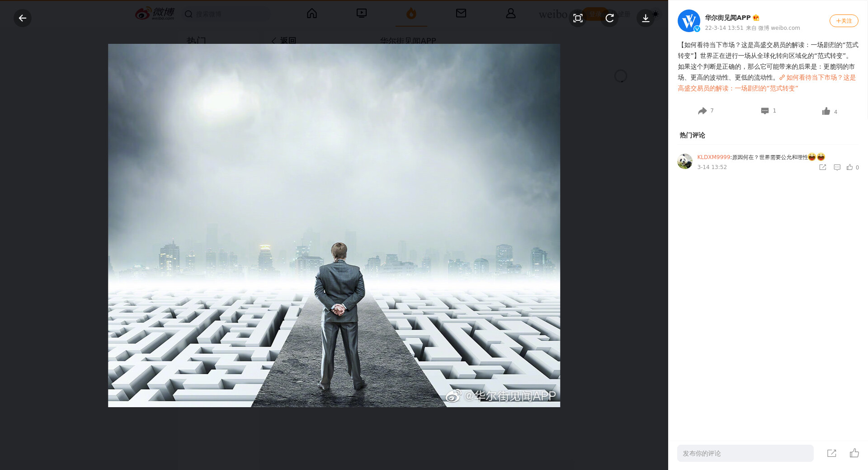This screenshot has width=868, height=470.
Task: Repost the post using the share arrow
Action: pos(702,111)
